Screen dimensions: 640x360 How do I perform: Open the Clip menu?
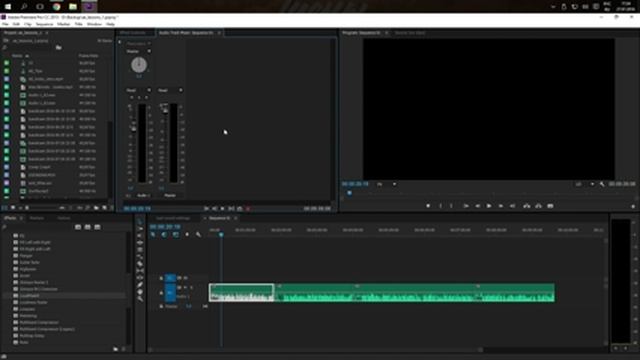pyautogui.click(x=28, y=24)
